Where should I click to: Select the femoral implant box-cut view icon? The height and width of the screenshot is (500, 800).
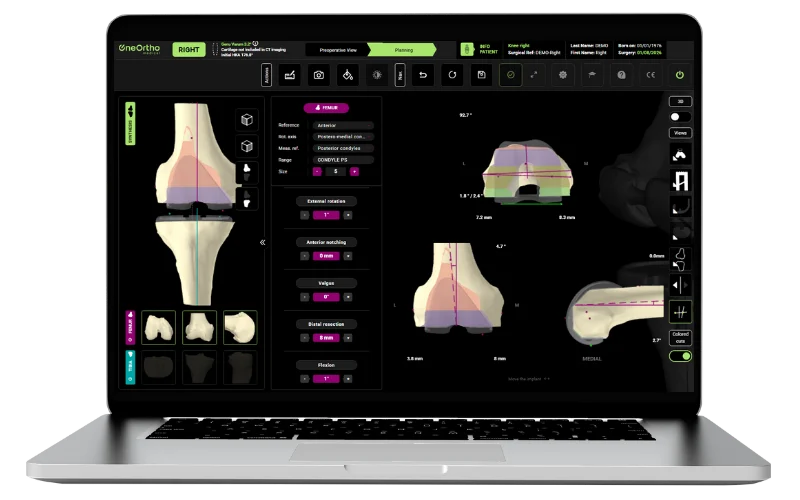[680, 181]
